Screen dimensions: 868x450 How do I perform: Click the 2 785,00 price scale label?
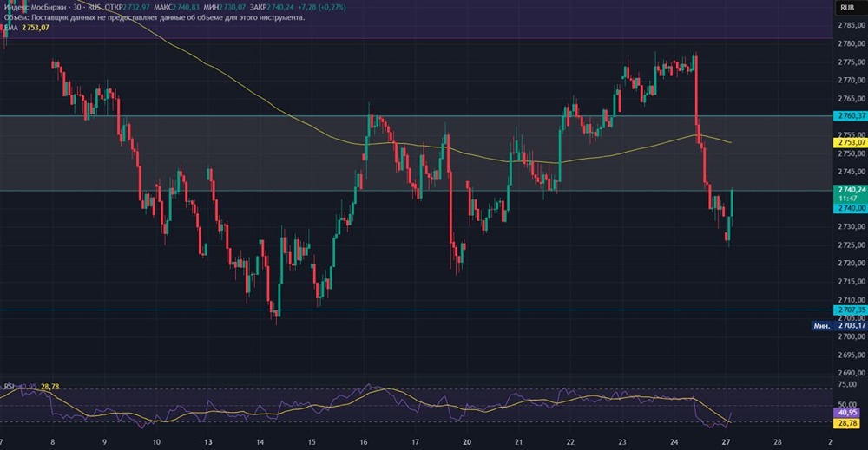[852, 25]
